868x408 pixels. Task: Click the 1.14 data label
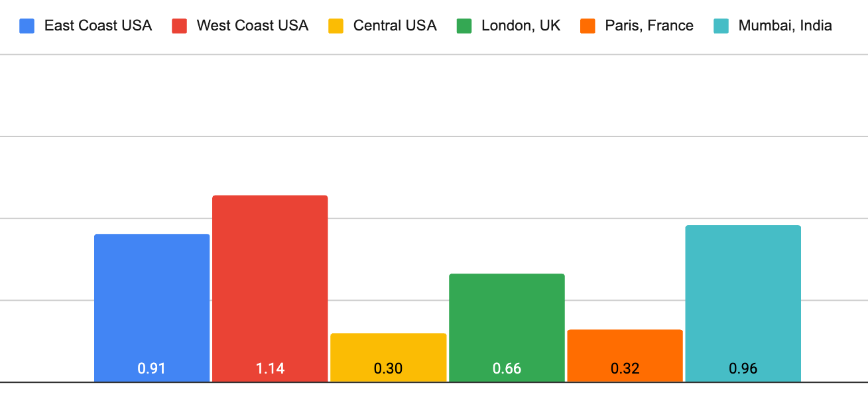click(x=270, y=369)
